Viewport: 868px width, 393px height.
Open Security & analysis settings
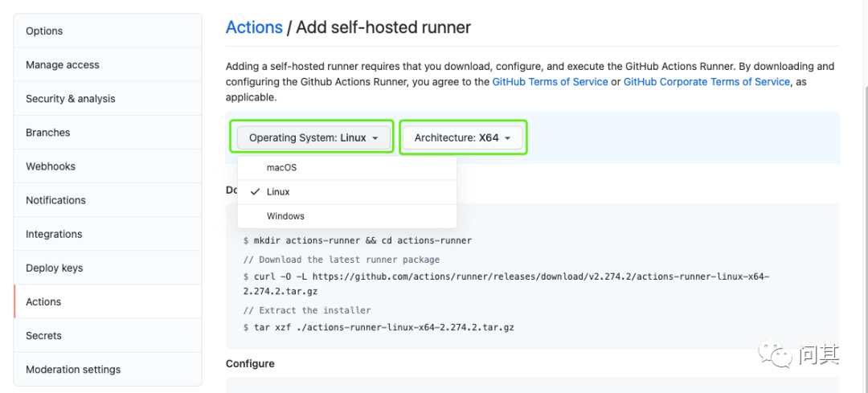point(108,99)
